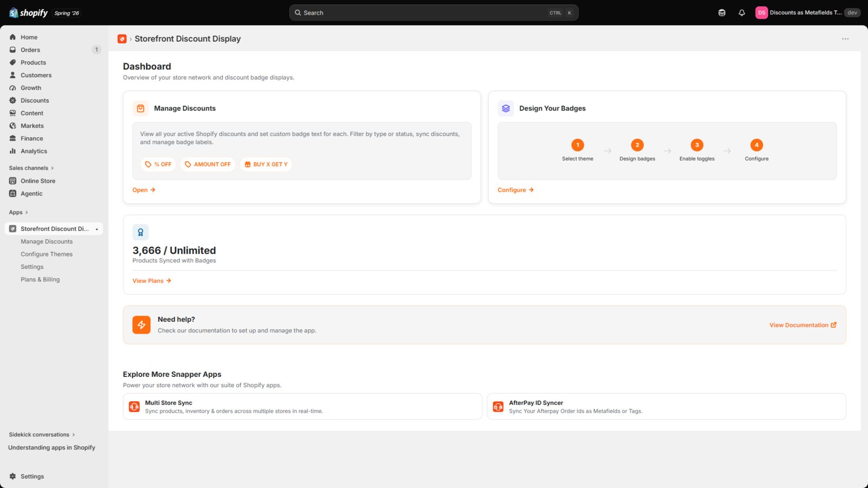Click the Analytics bar chart icon
This screenshot has width=868, height=488.
tap(12, 151)
